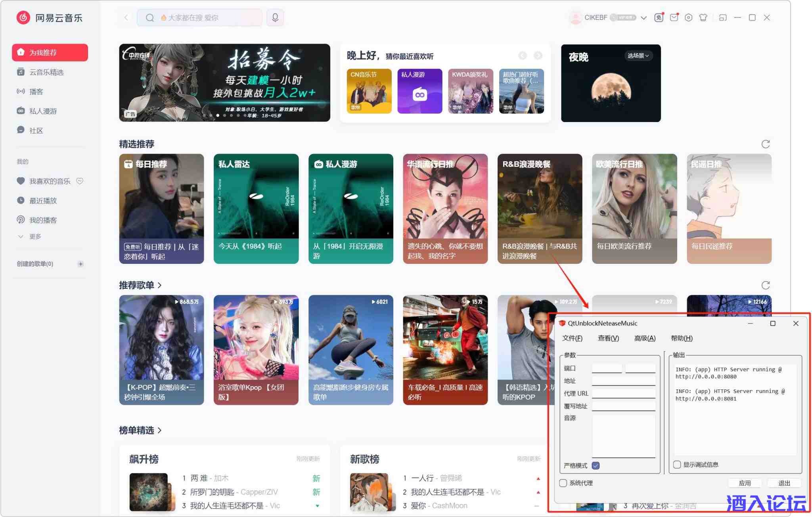Open the 高级(A) menu
The width and height of the screenshot is (812, 517).
(x=645, y=338)
